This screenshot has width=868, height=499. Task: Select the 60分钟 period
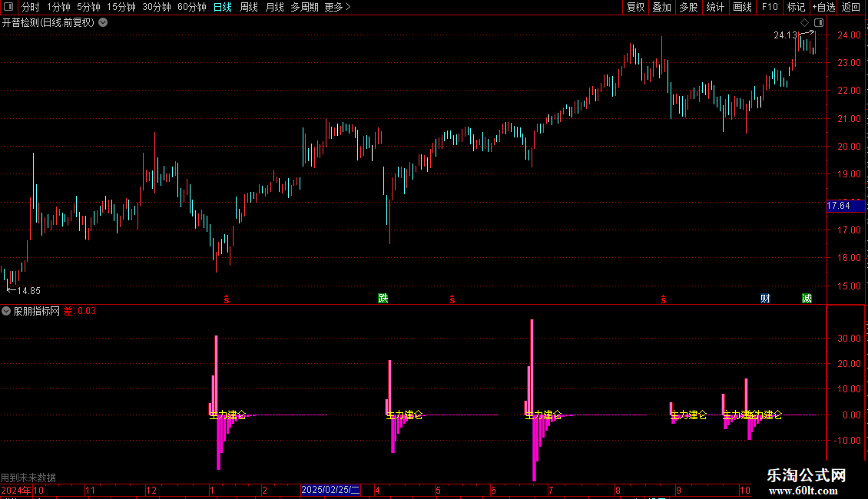pyautogui.click(x=192, y=7)
